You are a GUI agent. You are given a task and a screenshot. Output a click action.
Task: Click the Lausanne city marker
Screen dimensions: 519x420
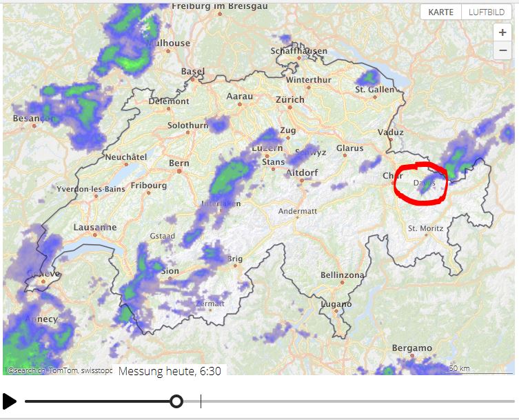[x=95, y=235]
